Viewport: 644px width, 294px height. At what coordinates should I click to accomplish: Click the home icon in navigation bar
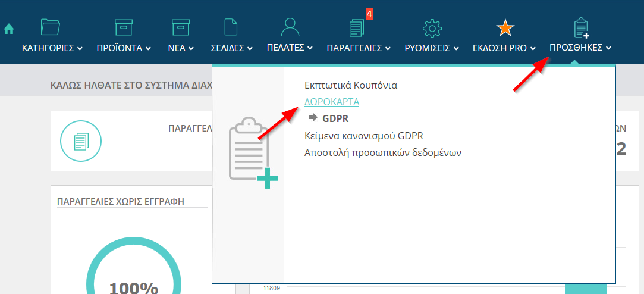pyautogui.click(x=9, y=29)
